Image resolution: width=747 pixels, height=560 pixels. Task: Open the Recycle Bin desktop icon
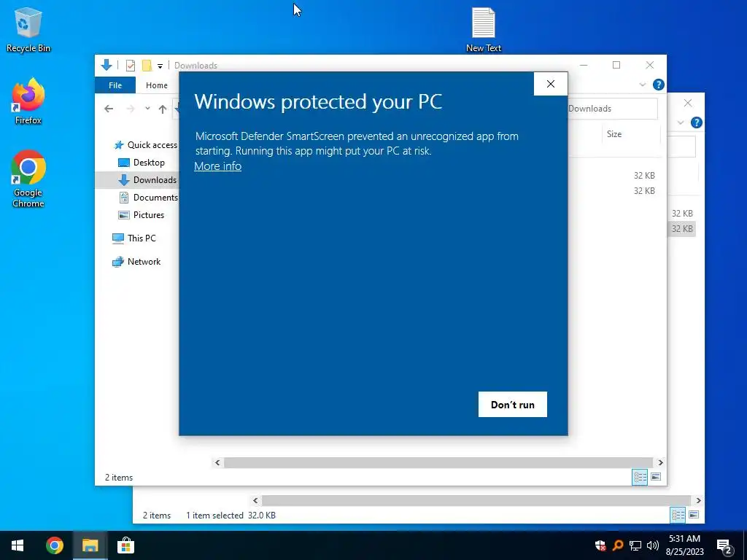click(x=28, y=29)
